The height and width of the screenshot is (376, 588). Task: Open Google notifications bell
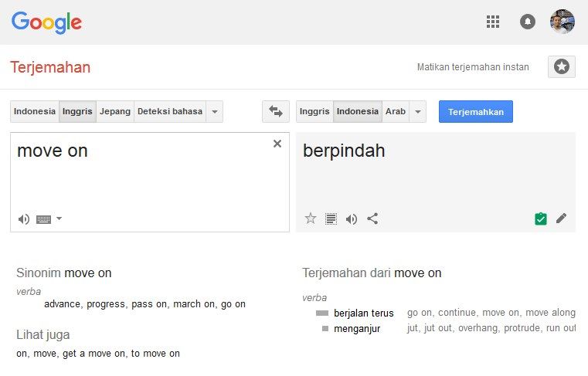528,22
